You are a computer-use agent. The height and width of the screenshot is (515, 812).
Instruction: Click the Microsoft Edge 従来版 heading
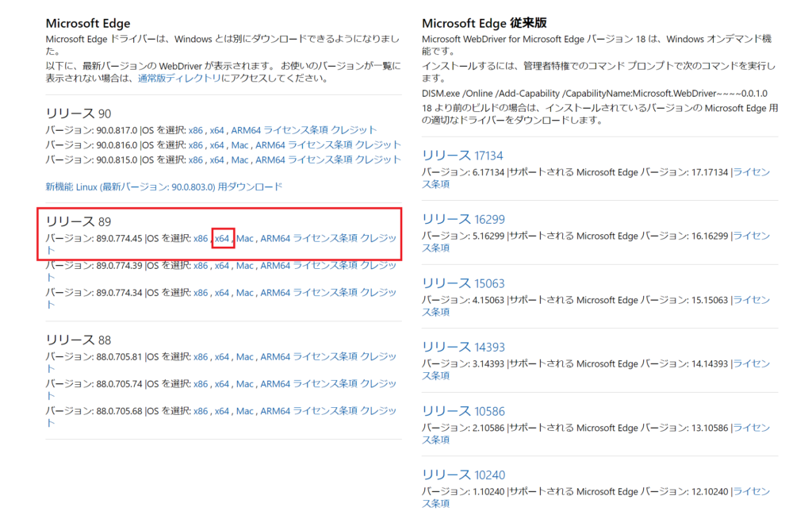click(485, 23)
